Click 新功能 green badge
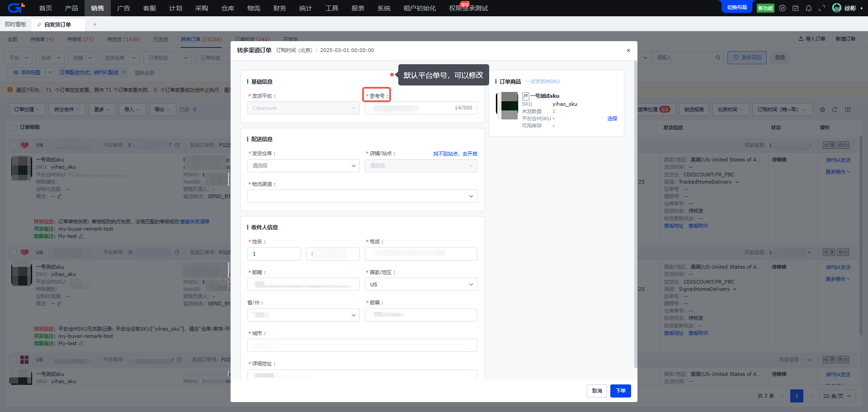The width and height of the screenshot is (868, 412). (x=765, y=8)
